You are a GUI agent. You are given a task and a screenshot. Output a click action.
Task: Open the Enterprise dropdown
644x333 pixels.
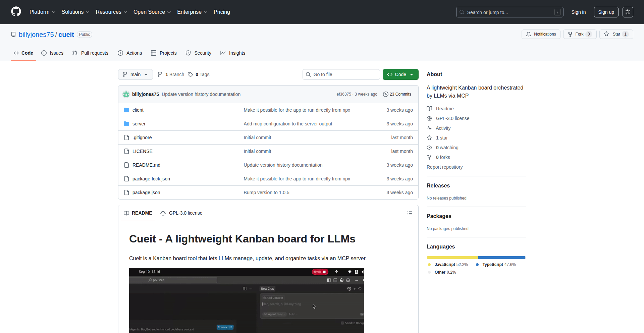pos(192,12)
